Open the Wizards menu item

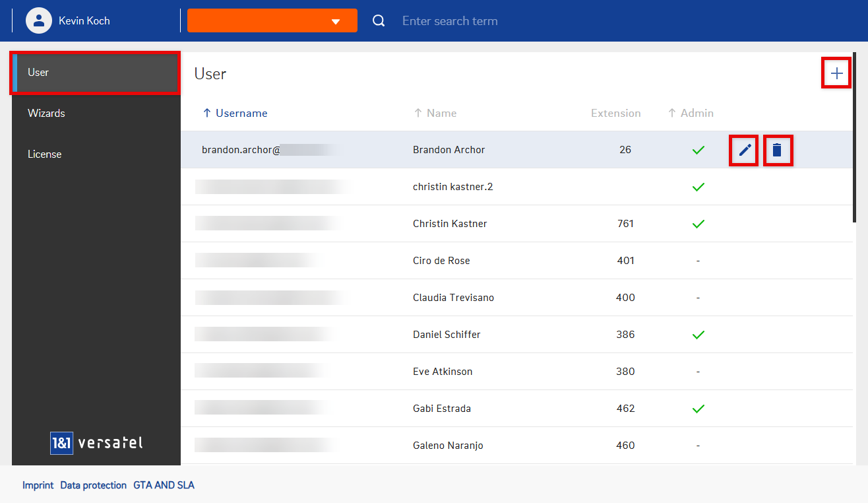(46, 113)
